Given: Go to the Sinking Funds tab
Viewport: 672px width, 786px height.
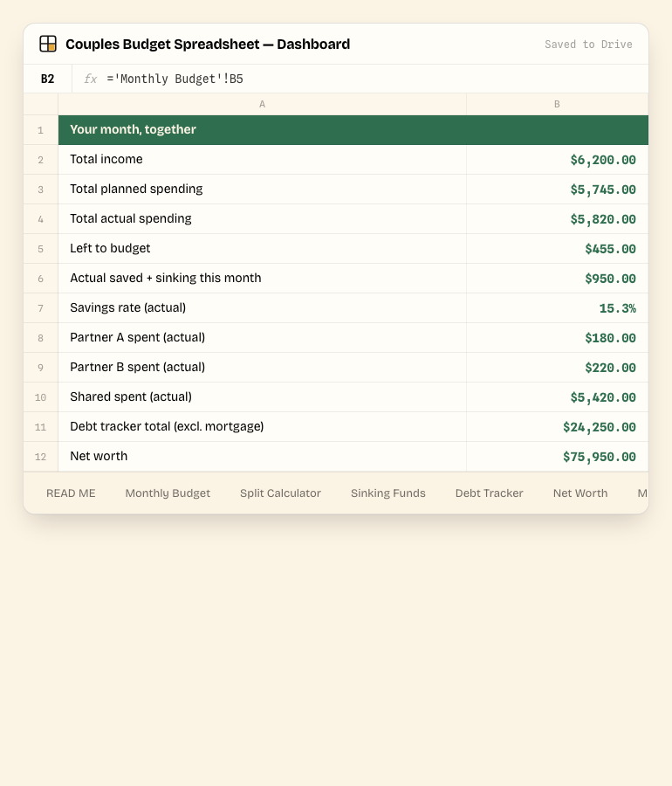Looking at the screenshot, I should pos(388,493).
